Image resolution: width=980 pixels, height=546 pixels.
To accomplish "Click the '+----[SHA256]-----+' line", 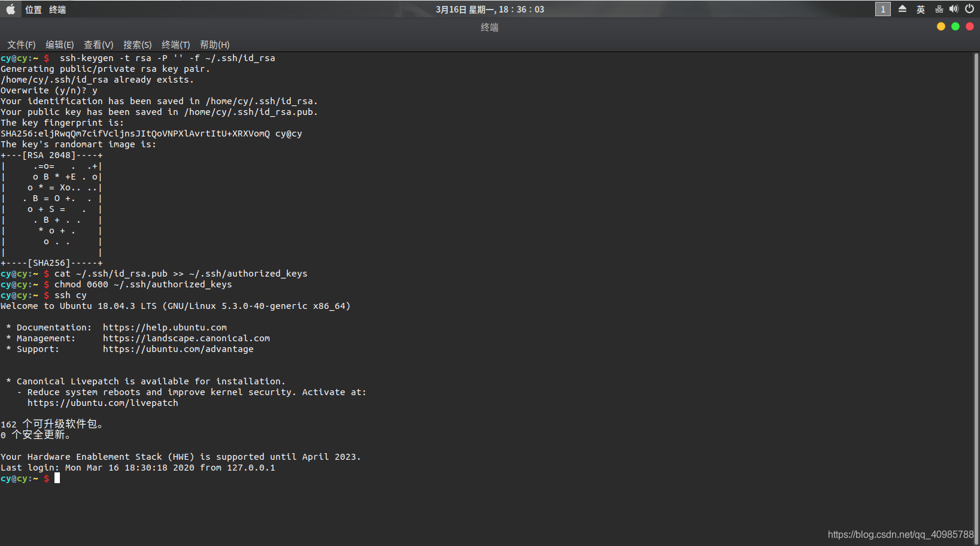I will 51,263.
